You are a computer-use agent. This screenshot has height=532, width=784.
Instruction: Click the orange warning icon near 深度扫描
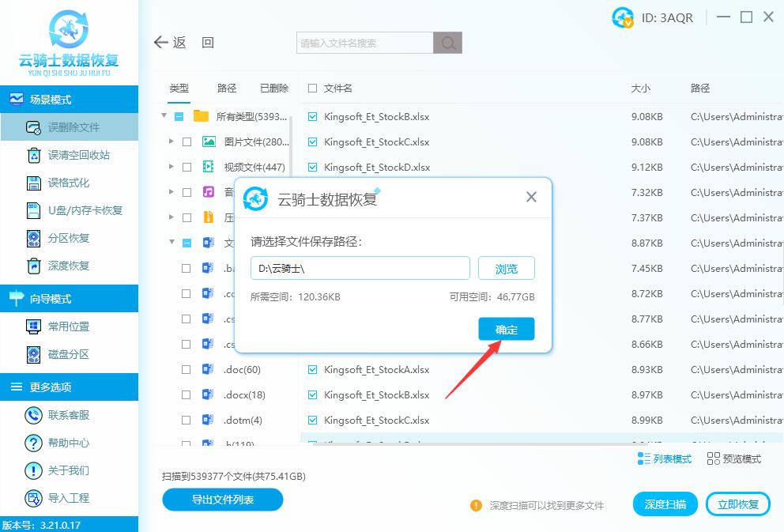pyautogui.click(x=476, y=505)
